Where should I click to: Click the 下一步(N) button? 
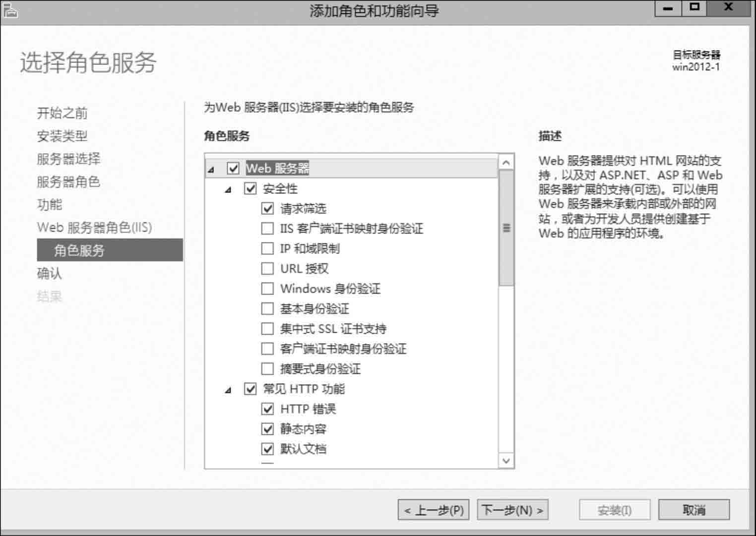coord(512,510)
